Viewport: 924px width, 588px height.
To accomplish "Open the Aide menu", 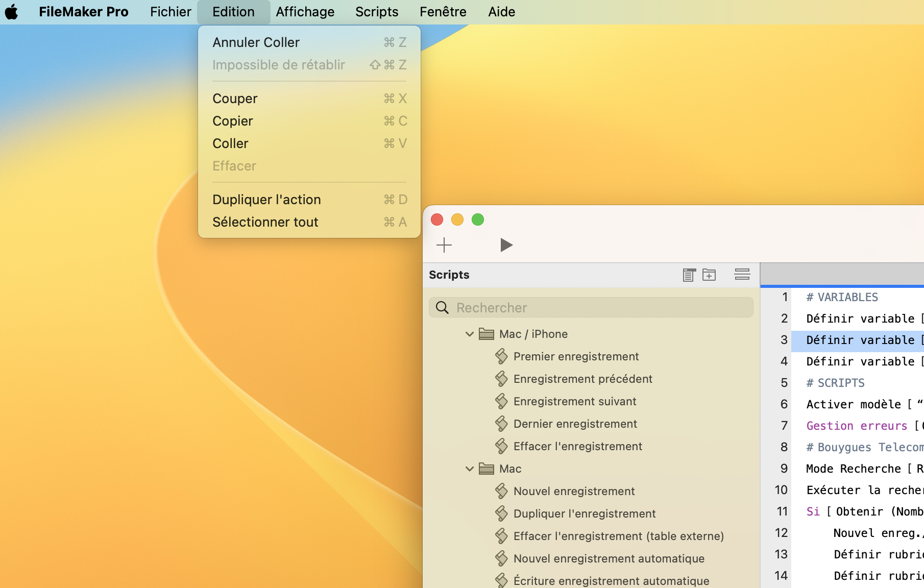I will coord(501,12).
